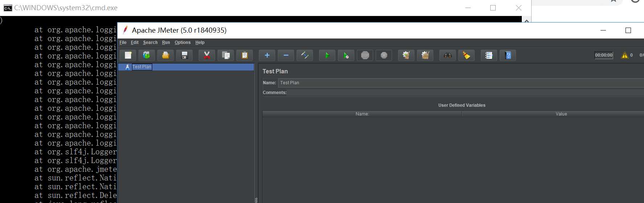The height and width of the screenshot is (203, 644).
Task: Click the JMeter feather title icon
Action: point(125,30)
